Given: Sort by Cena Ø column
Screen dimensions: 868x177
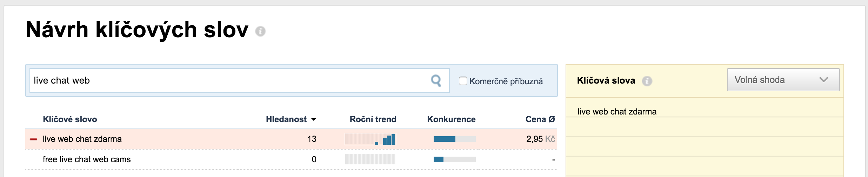Looking at the screenshot, I should 540,119.
